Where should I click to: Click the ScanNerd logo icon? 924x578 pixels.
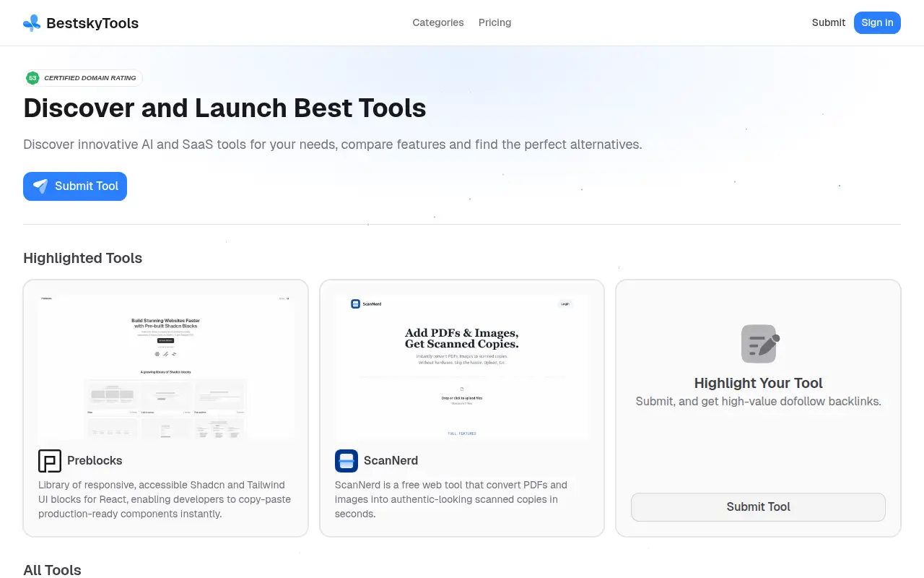346,461
